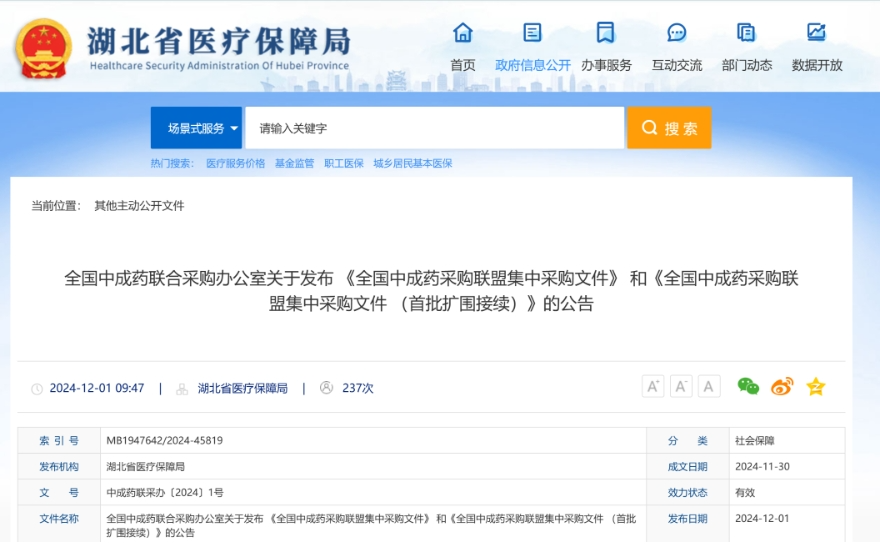Focus the keyword search input field
The image size is (880, 550).
click(434, 128)
